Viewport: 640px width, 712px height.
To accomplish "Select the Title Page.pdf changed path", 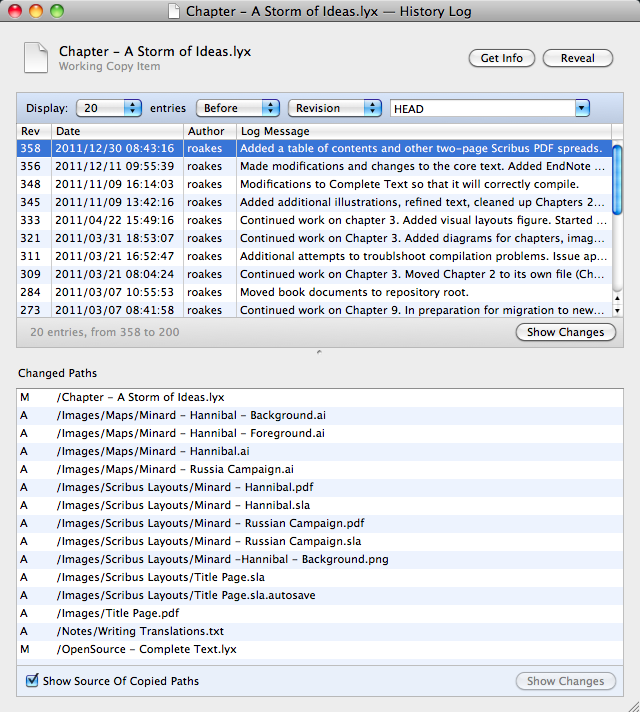I will click(118, 613).
